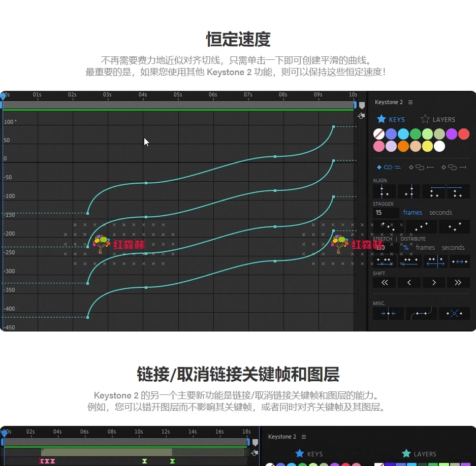Enable link mode with layer out-point icon

tap(454, 167)
